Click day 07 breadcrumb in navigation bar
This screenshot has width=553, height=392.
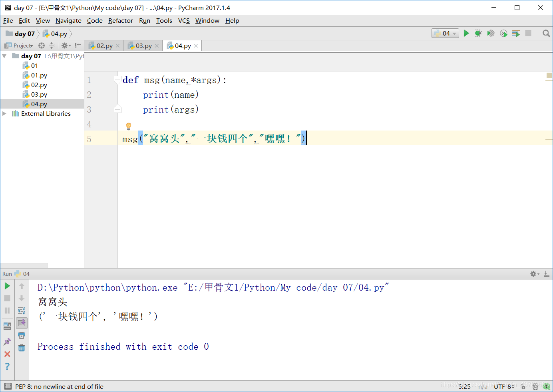[20, 34]
